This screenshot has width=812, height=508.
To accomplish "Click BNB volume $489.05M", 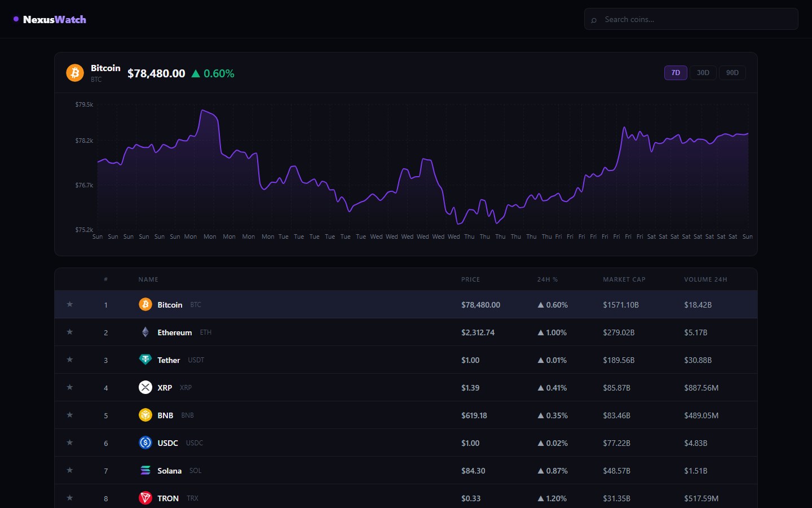I will click(x=701, y=415).
